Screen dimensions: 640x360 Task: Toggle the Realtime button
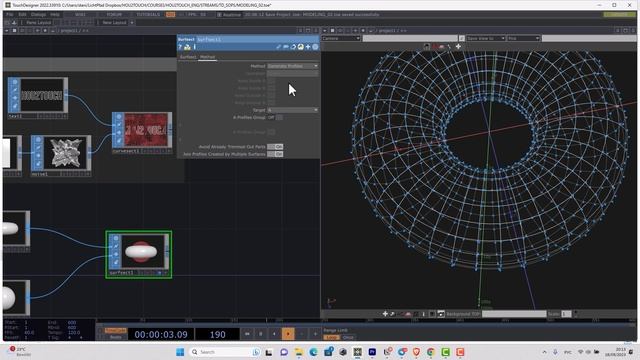pyautogui.click(x=229, y=14)
